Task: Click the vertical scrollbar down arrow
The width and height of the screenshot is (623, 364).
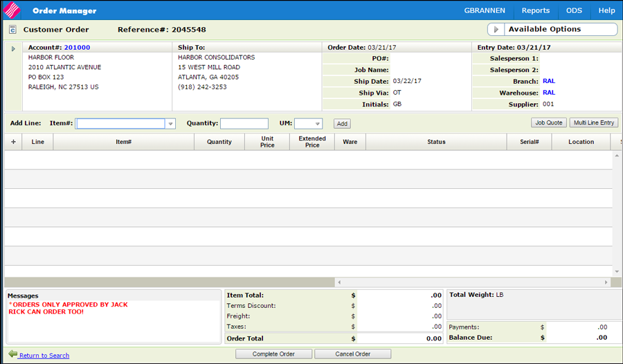Action: tap(617, 271)
